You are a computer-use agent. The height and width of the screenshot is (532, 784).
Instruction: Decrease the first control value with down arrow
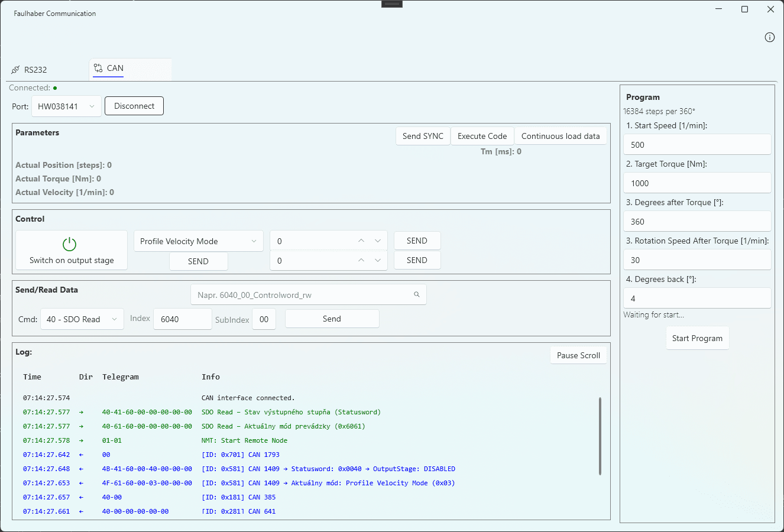click(378, 241)
